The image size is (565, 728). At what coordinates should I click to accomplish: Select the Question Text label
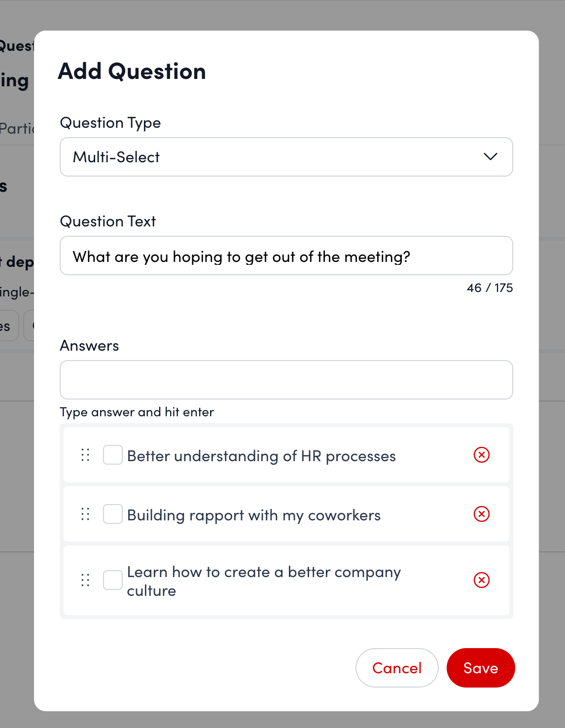(107, 221)
